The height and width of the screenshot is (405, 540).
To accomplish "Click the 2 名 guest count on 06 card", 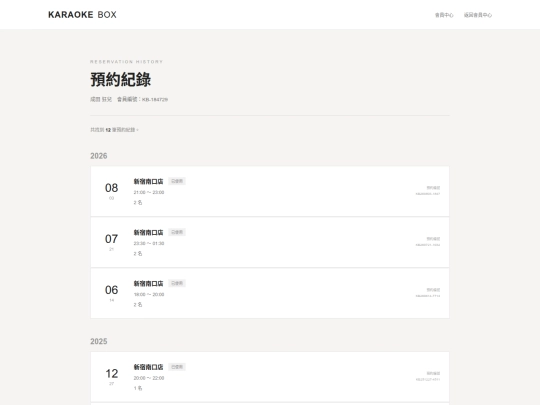I will pyautogui.click(x=138, y=304).
